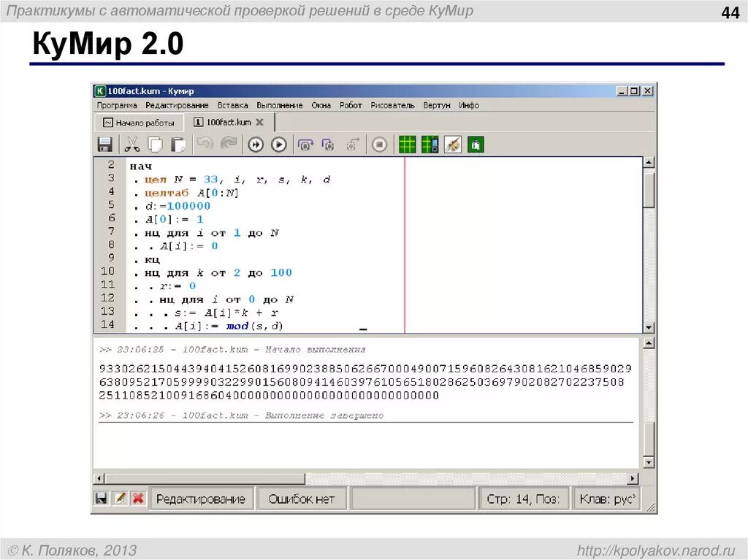This screenshot has height=560, width=748.
Task: Click line 'цел N = 33, i, r, s, k, d'
Action: tap(237, 180)
